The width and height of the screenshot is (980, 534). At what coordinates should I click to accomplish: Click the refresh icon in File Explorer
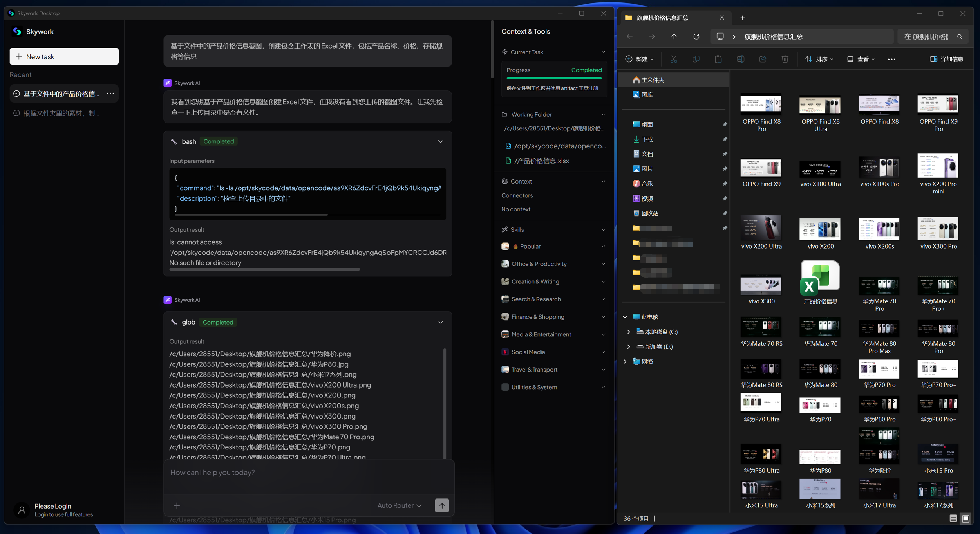pyautogui.click(x=696, y=36)
